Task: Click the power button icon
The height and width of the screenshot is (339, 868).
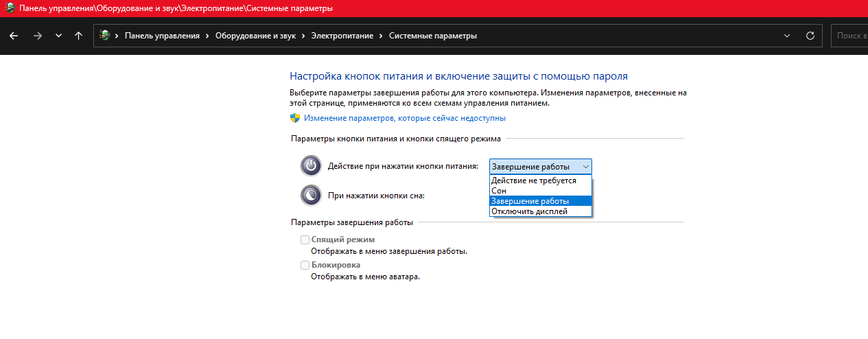Action: pyautogui.click(x=311, y=166)
